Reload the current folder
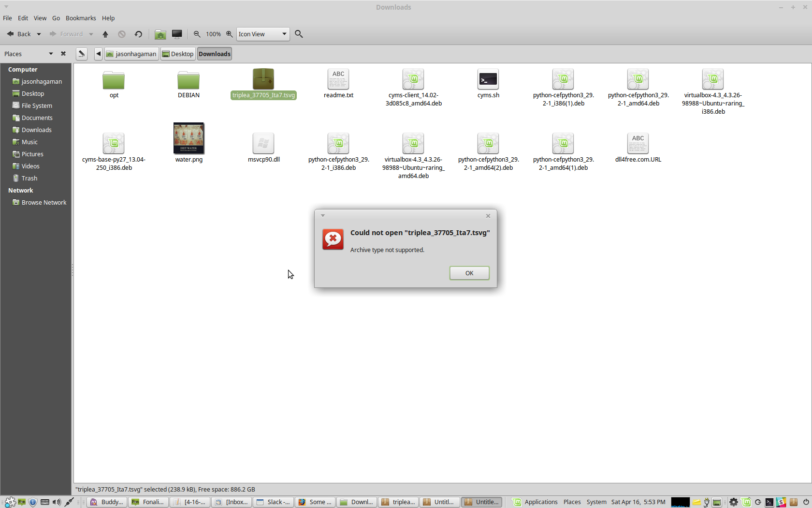 [138, 34]
